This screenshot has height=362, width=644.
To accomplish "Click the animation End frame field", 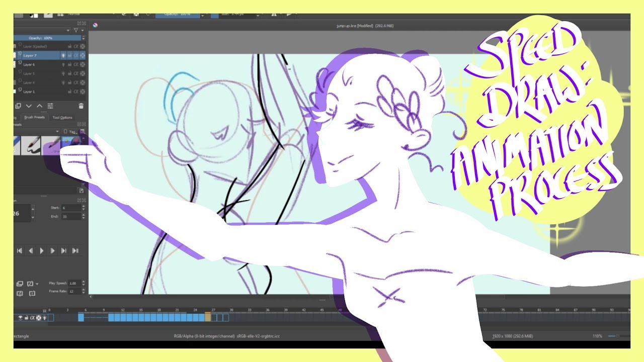I will [70, 216].
